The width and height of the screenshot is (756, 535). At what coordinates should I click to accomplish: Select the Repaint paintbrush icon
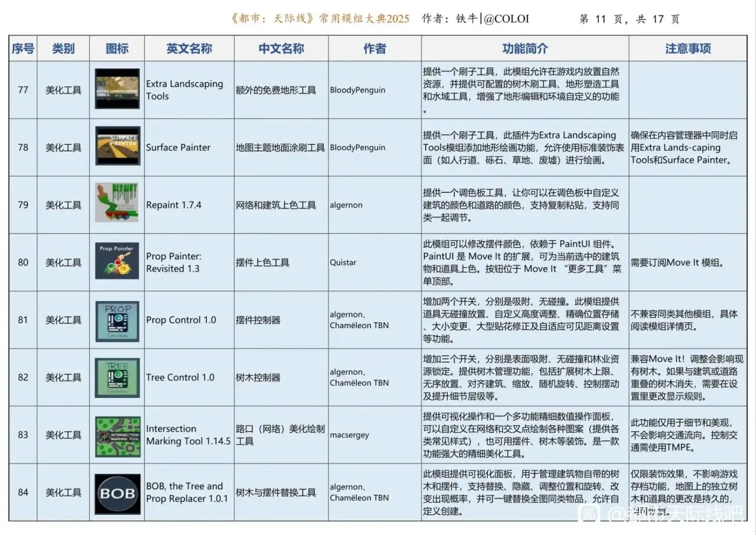pos(117,203)
